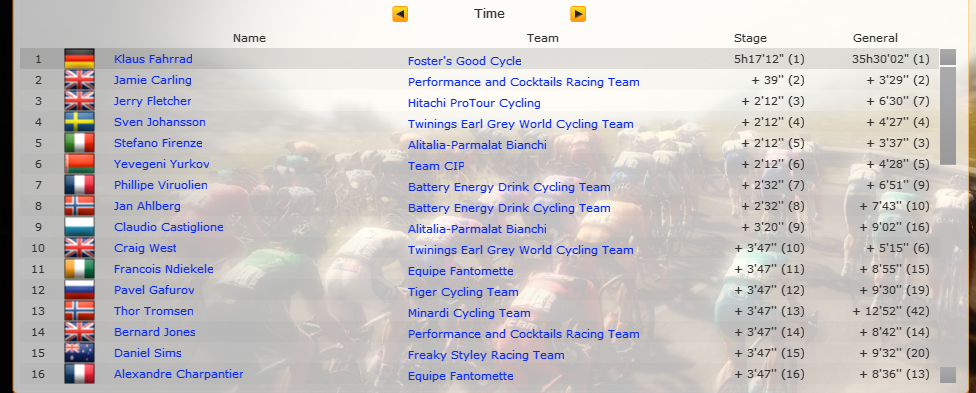Click the Ivory Coast flag beside Francois Ndiekele
This screenshot has height=393, width=976.
80,269
